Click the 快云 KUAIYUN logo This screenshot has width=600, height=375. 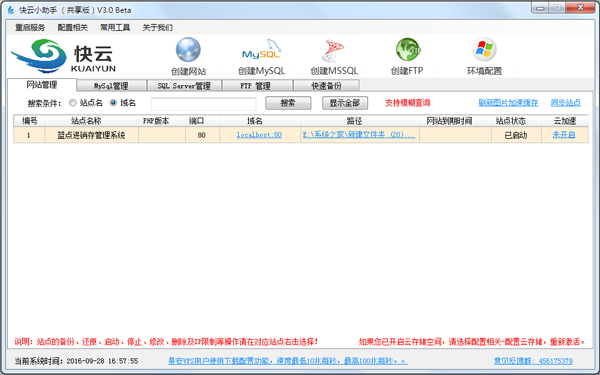click(x=64, y=56)
